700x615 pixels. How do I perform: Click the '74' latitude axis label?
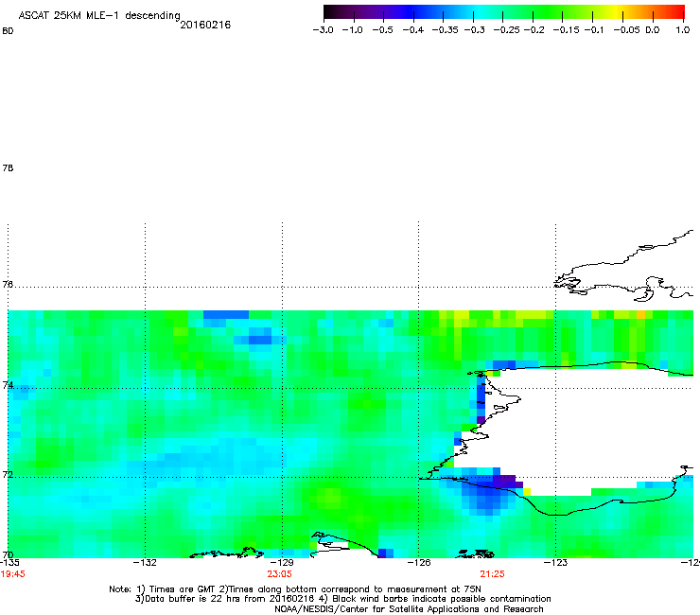click(x=8, y=385)
